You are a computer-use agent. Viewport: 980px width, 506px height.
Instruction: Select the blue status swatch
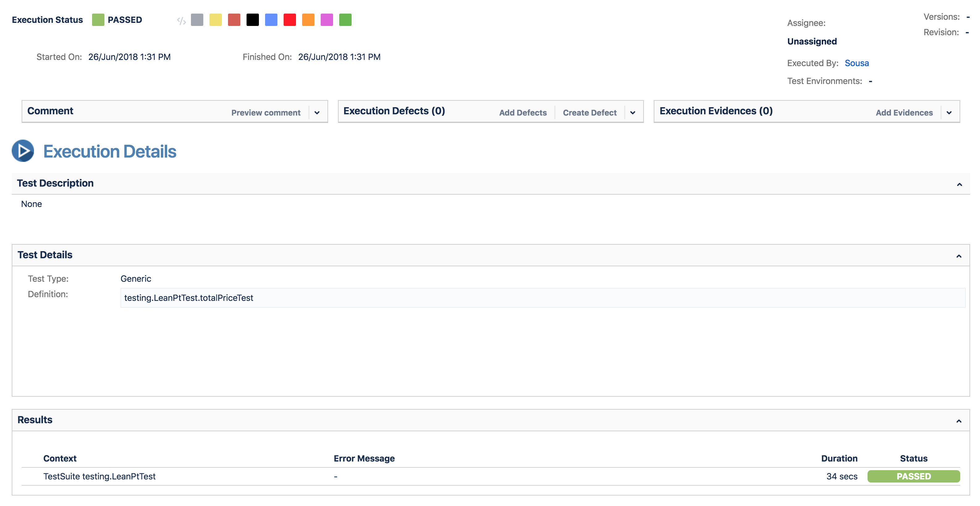click(x=271, y=20)
